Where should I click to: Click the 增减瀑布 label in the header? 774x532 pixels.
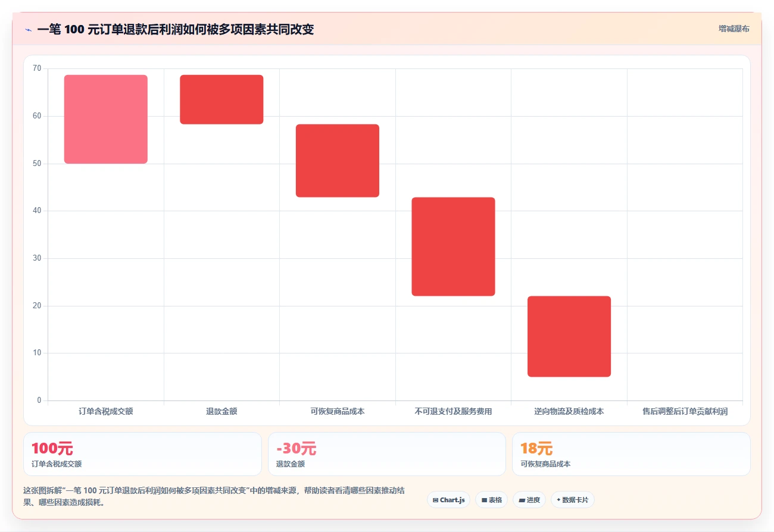[734, 29]
